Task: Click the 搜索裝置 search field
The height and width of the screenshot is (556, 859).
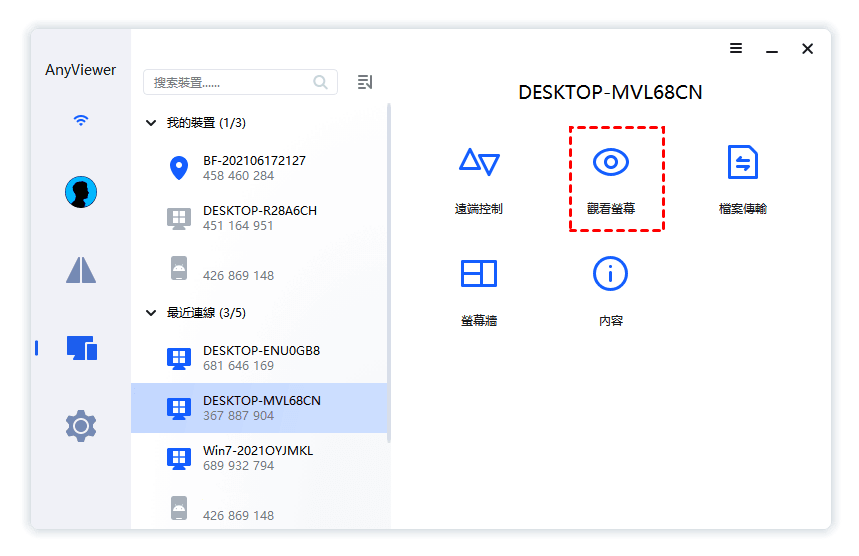Action: (230, 82)
